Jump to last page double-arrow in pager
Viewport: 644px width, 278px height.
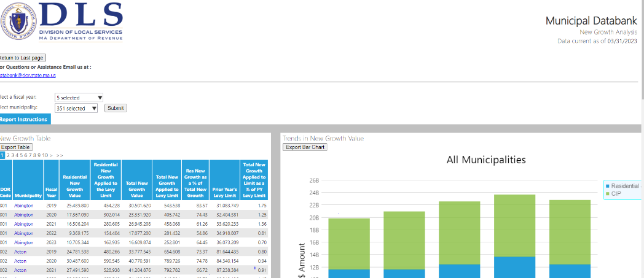(60, 156)
